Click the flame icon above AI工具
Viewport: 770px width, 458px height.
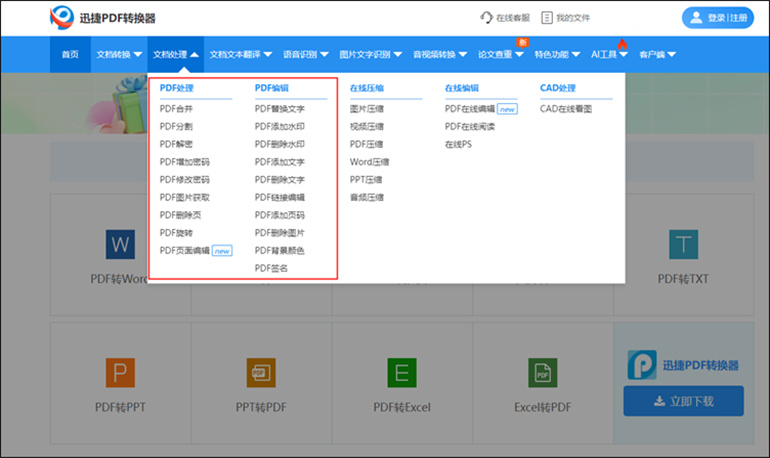coord(622,45)
